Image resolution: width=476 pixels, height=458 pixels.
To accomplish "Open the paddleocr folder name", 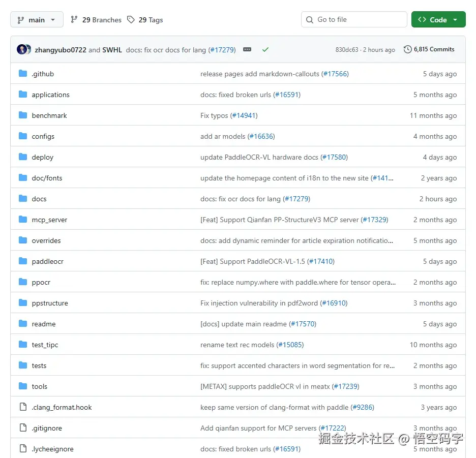I will click(x=48, y=262).
